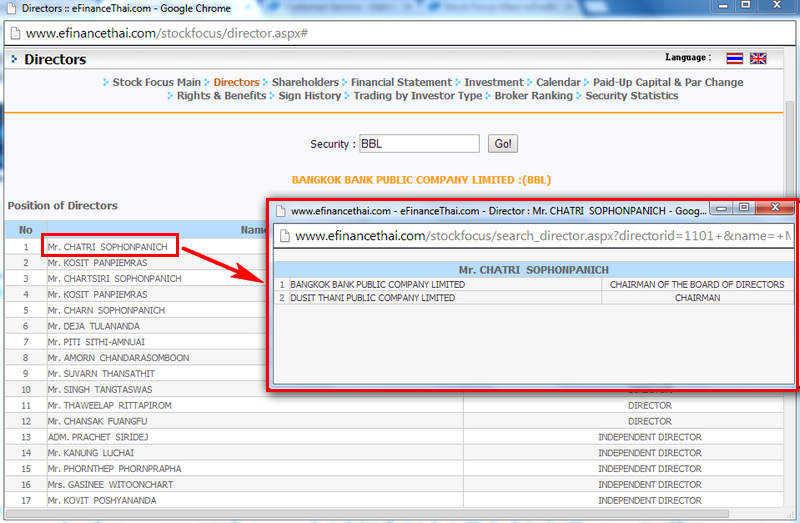The width and height of the screenshot is (800, 523).
Task: Click INDEPENDENT DIRECTOR in Siridej row
Action: coord(649,437)
